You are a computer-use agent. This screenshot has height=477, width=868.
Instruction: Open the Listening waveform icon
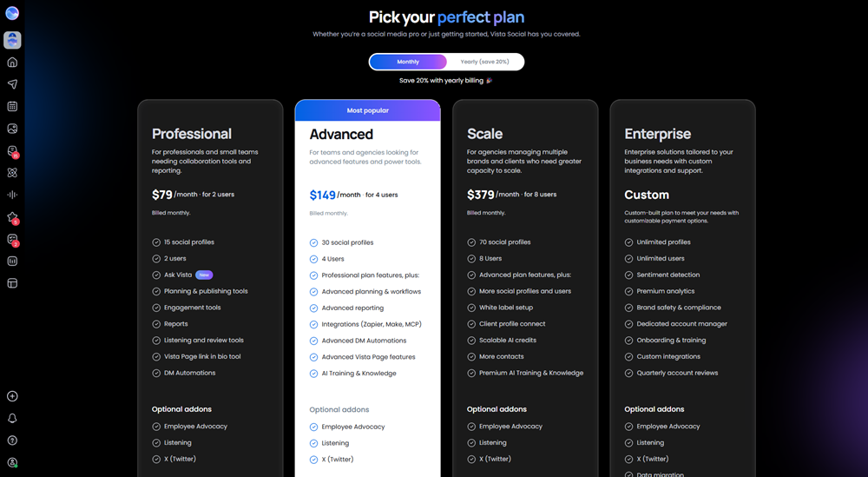click(12, 195)
